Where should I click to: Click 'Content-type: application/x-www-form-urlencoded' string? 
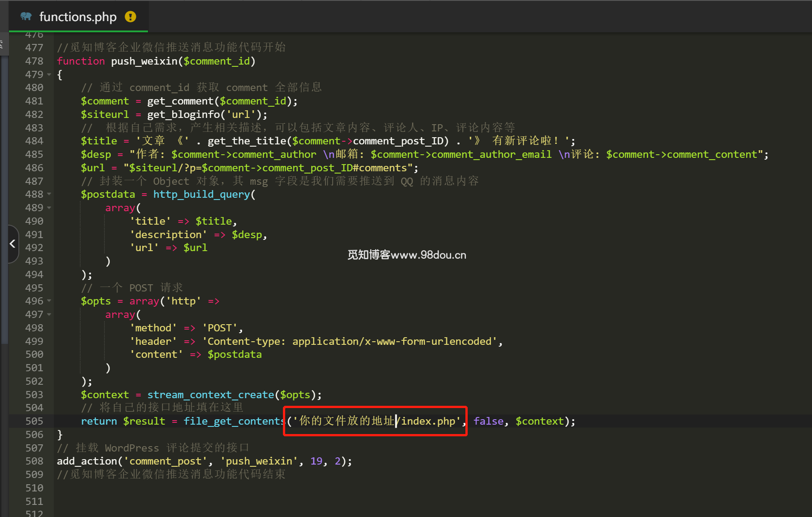tap(350, 342)
